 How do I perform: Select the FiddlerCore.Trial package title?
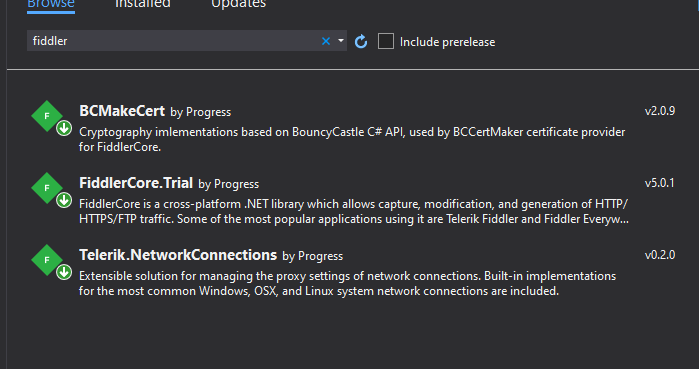(136, 183)
